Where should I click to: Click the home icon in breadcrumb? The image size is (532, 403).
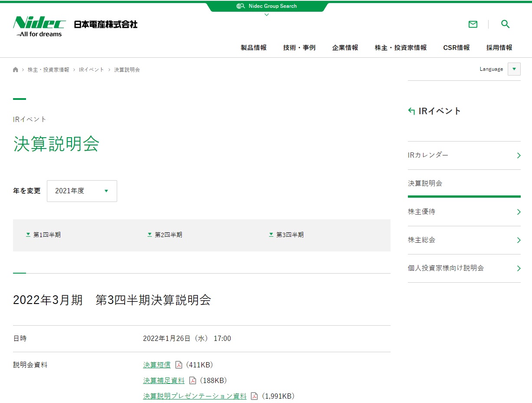point(16,69)
